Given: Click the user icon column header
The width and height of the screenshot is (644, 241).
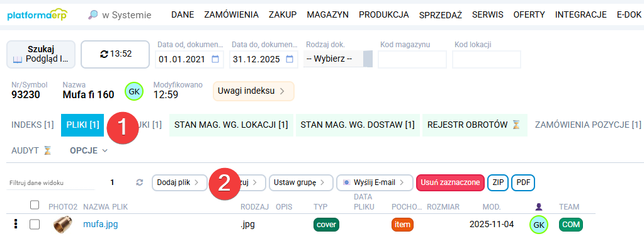Looking at the screenshot, I should click(538, 207).
